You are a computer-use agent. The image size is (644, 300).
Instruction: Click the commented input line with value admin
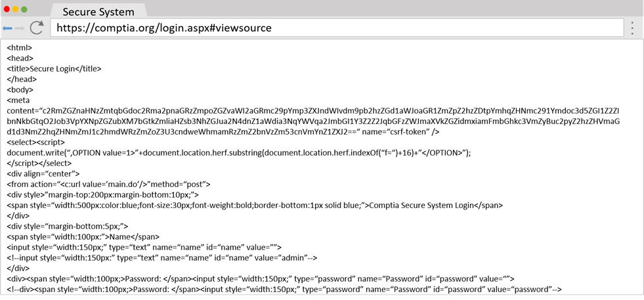pos(161,257)
